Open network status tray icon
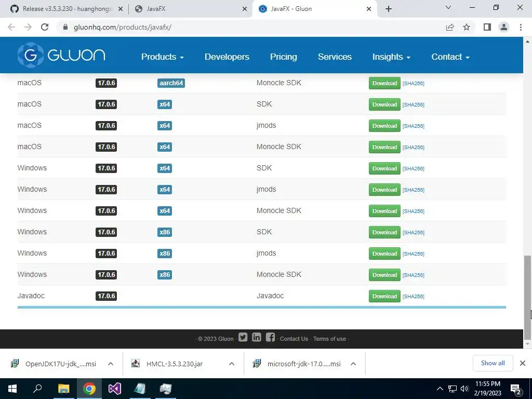Image resolution: width=532 pixels, height=399 pixels. click(x=453, y=389)
